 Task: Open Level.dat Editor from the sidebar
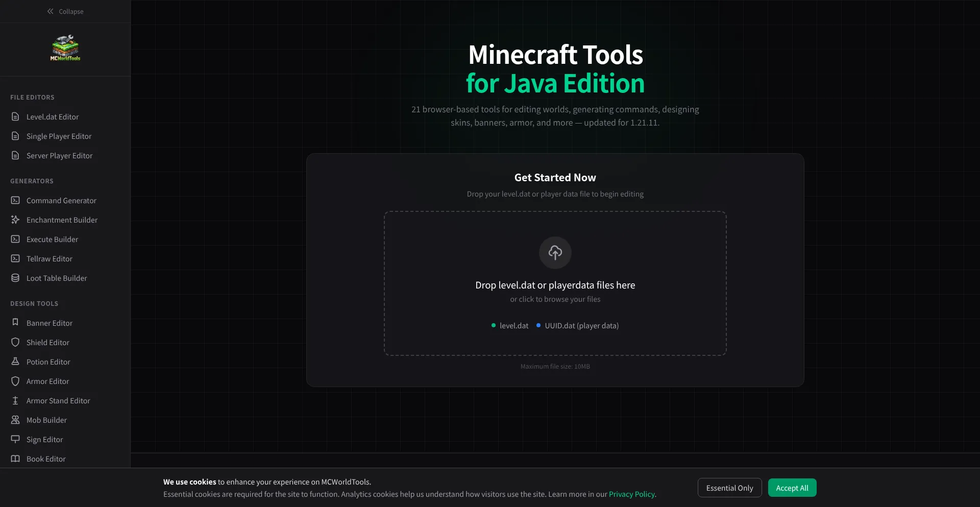[65, 117]
